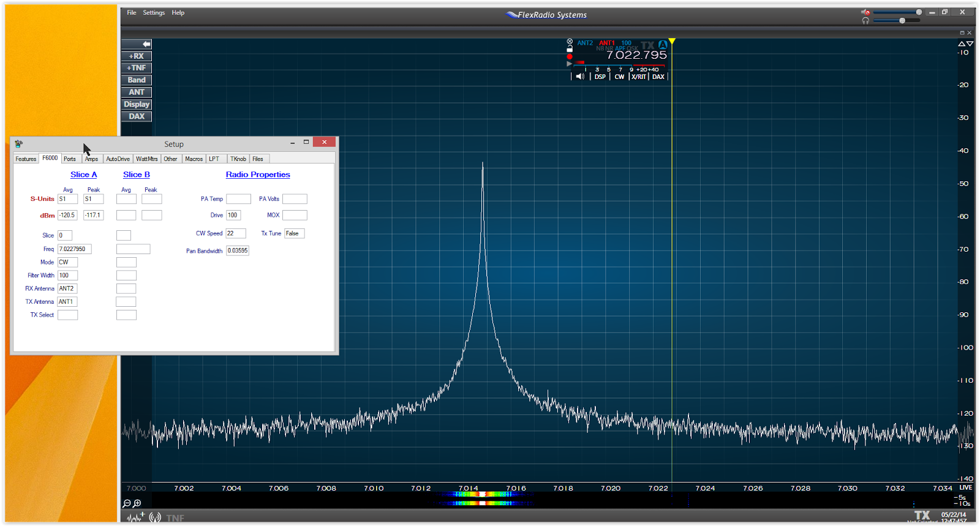Click the antenna broadcast icon in status bar

point(155,517)
